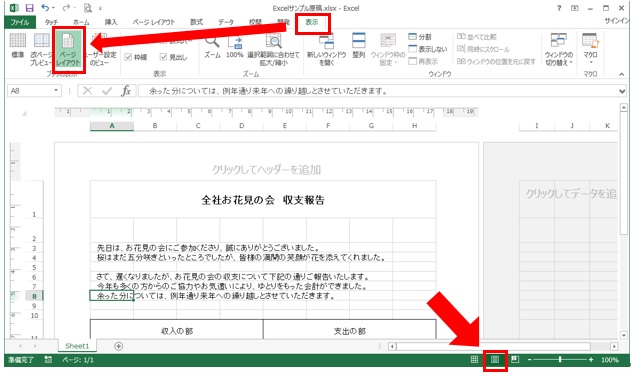Decrease zoom with minus button
The width and height of the screenshot is (631, 374).
[530, 360]
